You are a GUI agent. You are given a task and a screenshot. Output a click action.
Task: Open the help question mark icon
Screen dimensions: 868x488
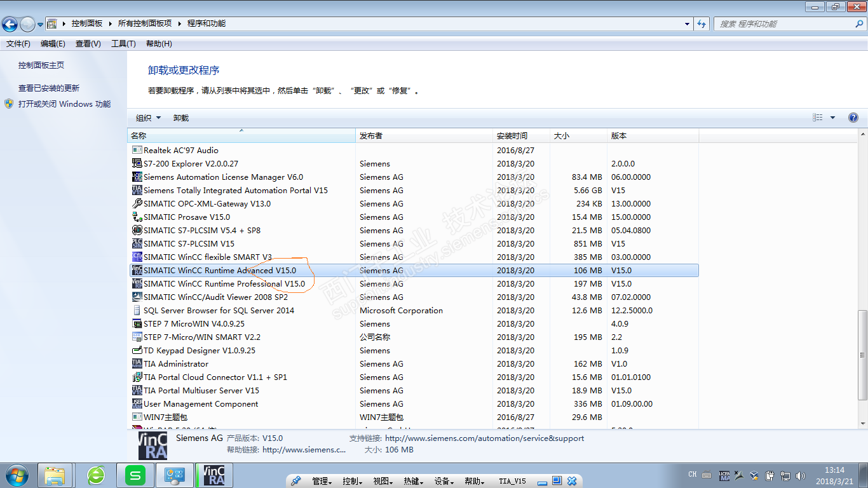853,118
